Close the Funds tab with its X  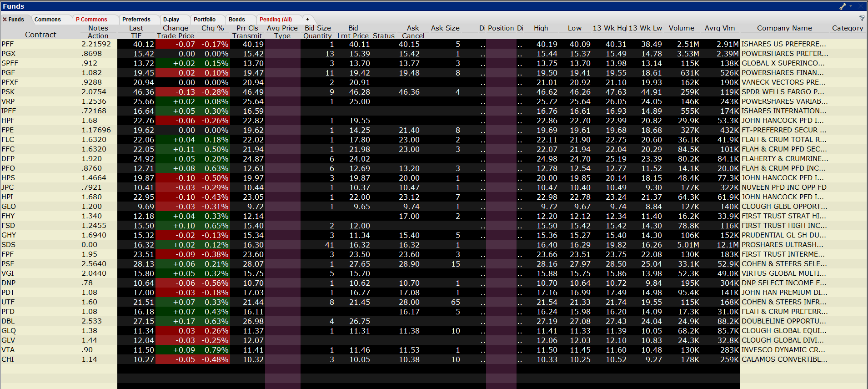pos(5,20)
